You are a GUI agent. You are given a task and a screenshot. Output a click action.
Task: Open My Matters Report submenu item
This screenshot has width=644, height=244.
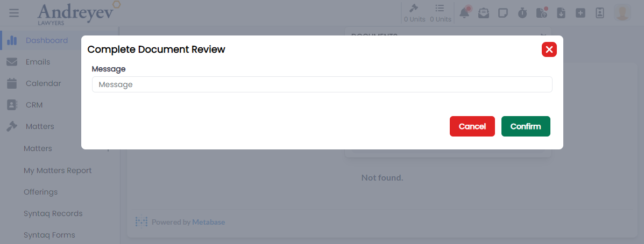point(58,170)
